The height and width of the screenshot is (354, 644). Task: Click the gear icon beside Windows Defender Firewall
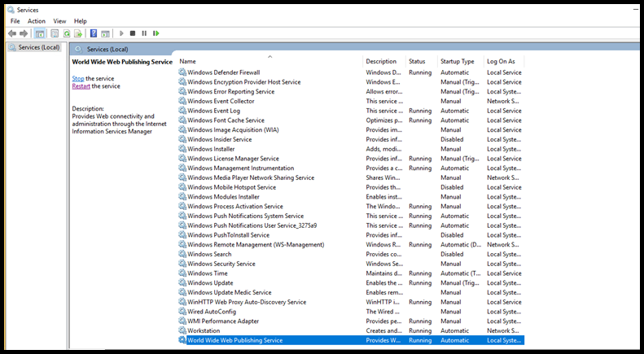pyautogui.click(x=182, y=72)
